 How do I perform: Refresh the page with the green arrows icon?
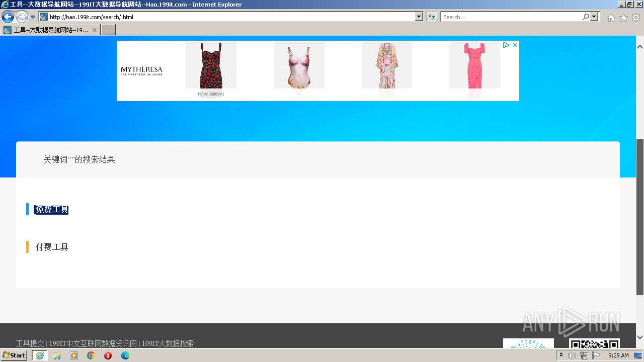(x=432, y=17)
